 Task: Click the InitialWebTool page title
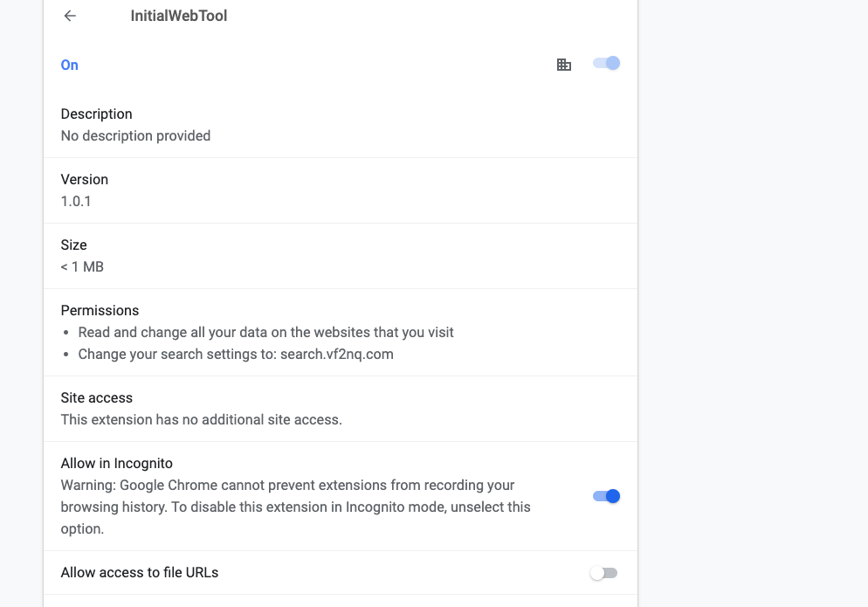point(178,15)
